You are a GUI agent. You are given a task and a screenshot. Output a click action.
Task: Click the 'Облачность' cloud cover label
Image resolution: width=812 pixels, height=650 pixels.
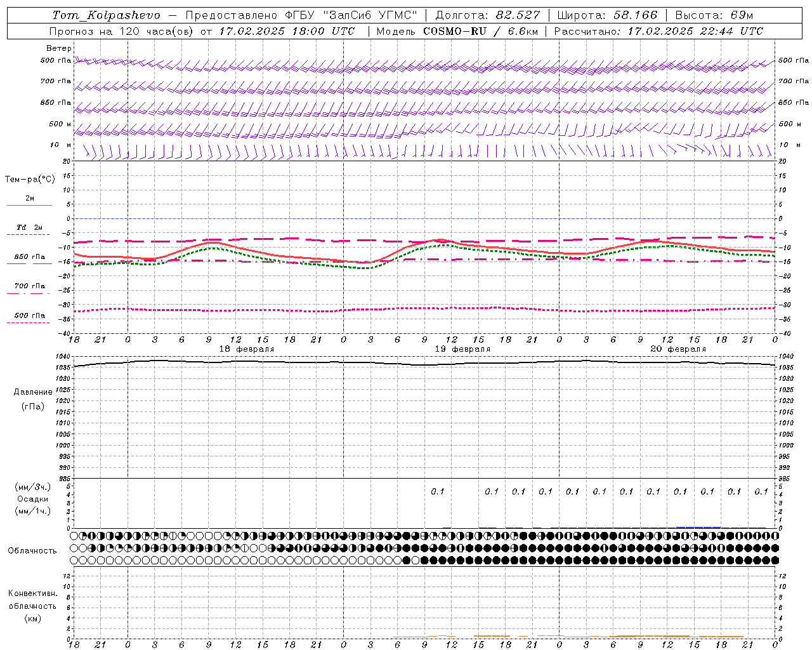point(32,550)
